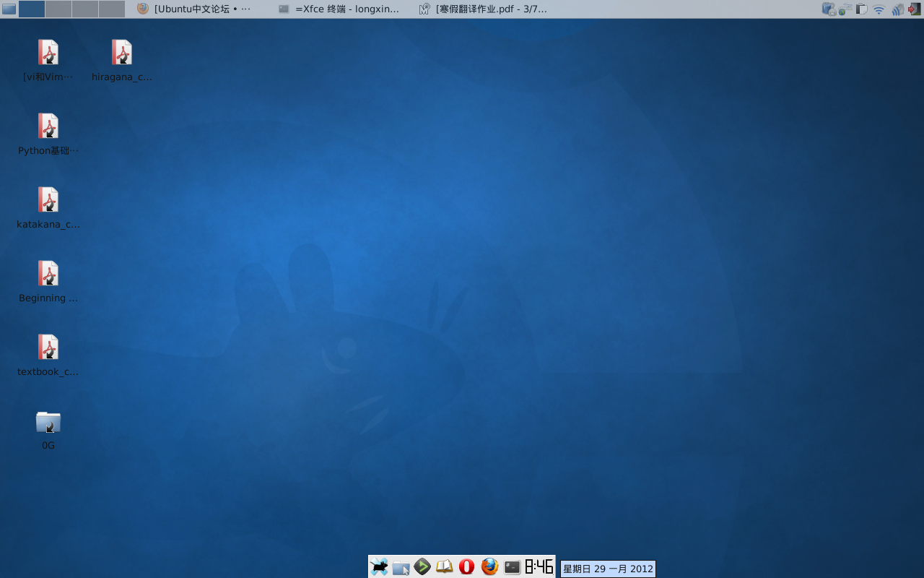Screen dimensions: 924x578
Task: Switch to workspace 3 in pager
Action: tap(85, 9)
